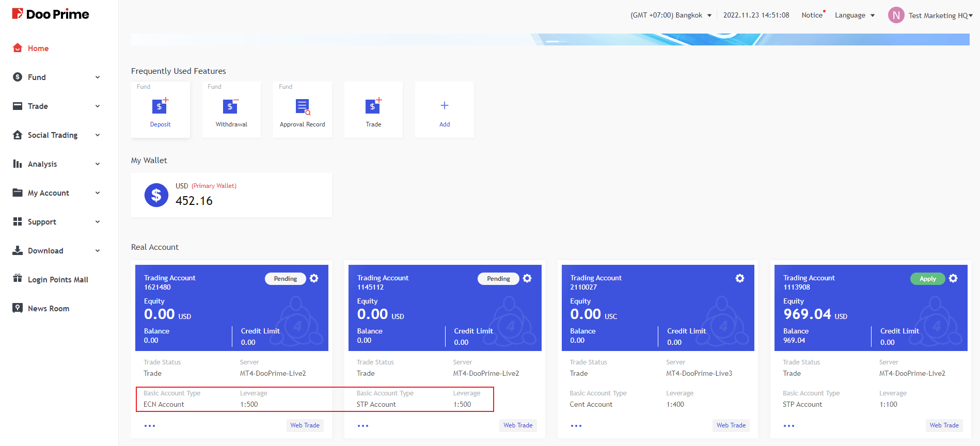Image resolution: width=980 pixels, height=446 pixels.
Task: Open the Language dropdown
Action: tap(855, 15)
